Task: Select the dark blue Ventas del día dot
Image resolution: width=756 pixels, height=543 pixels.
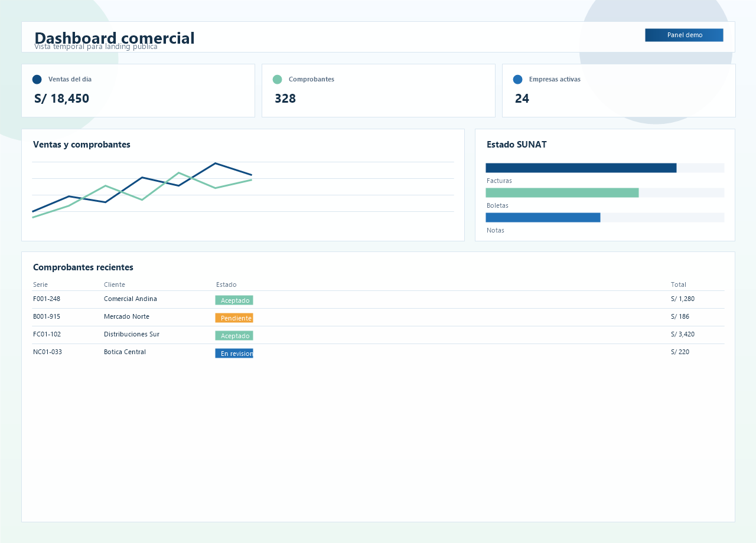Action: (x=37, y=79)
